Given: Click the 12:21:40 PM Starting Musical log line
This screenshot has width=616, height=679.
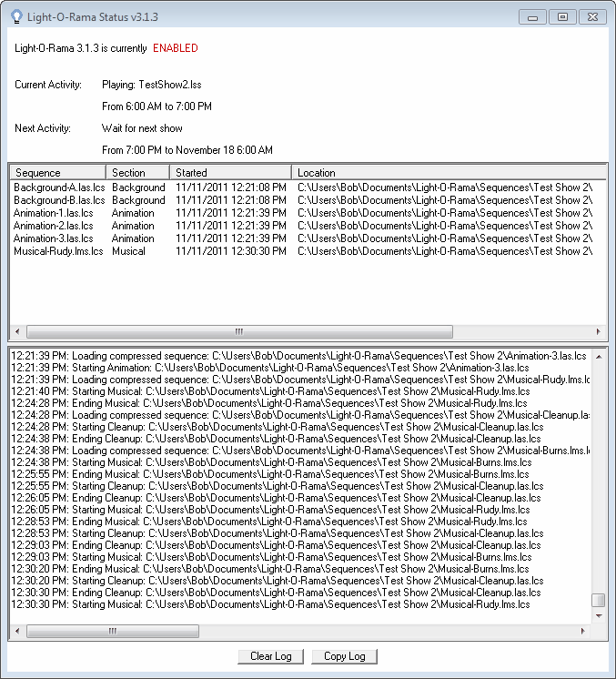Looking at the screenshot, I should [x=270, y=391].
